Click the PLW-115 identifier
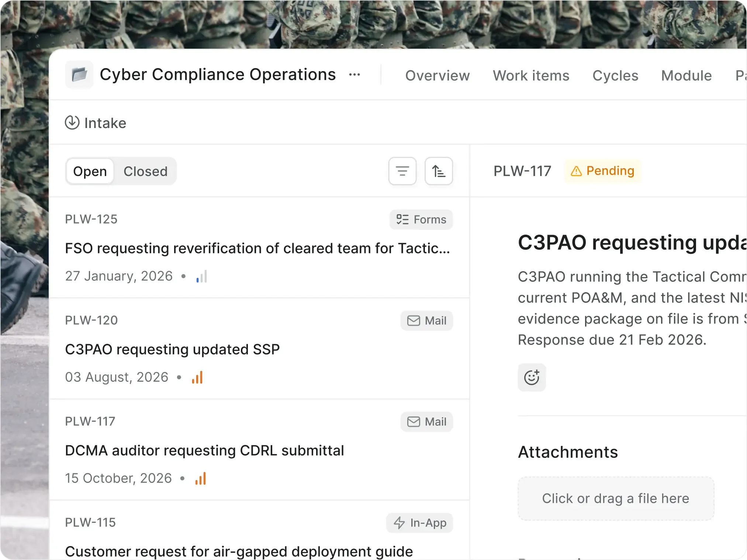The height and width of the screenshot is (560, 747). tap(90, 522)
